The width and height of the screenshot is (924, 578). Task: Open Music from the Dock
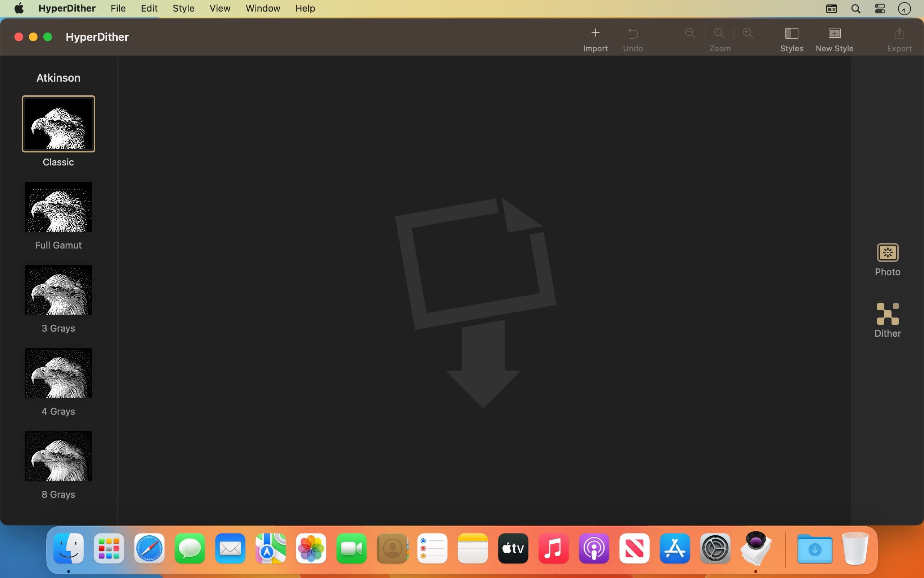click(x=554, y=548)
